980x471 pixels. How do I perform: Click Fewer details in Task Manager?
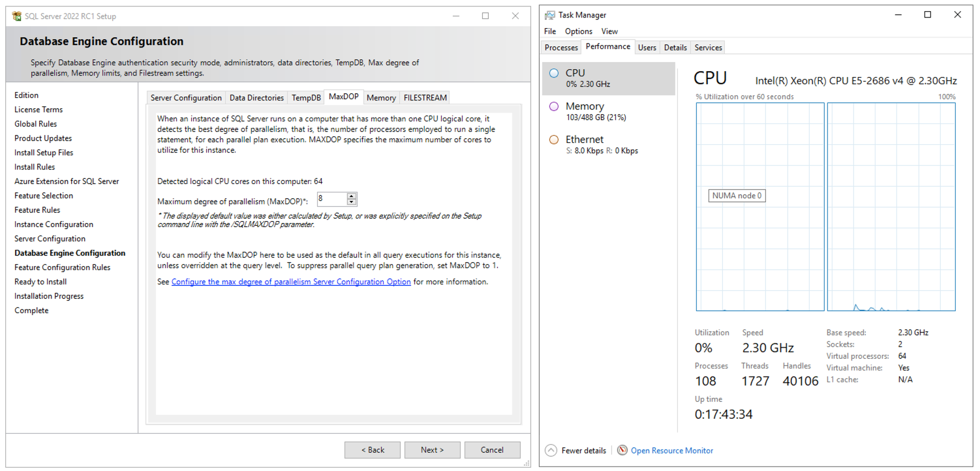tap(583, 451)
